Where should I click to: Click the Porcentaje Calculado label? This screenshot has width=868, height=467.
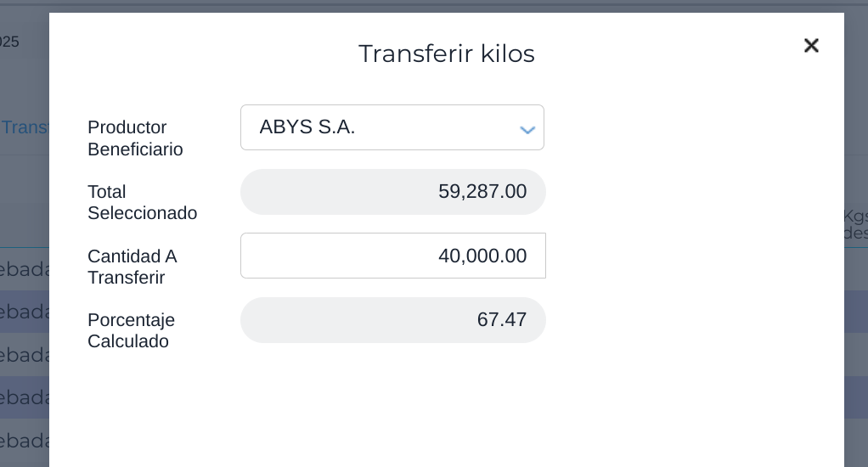point(131,330)
